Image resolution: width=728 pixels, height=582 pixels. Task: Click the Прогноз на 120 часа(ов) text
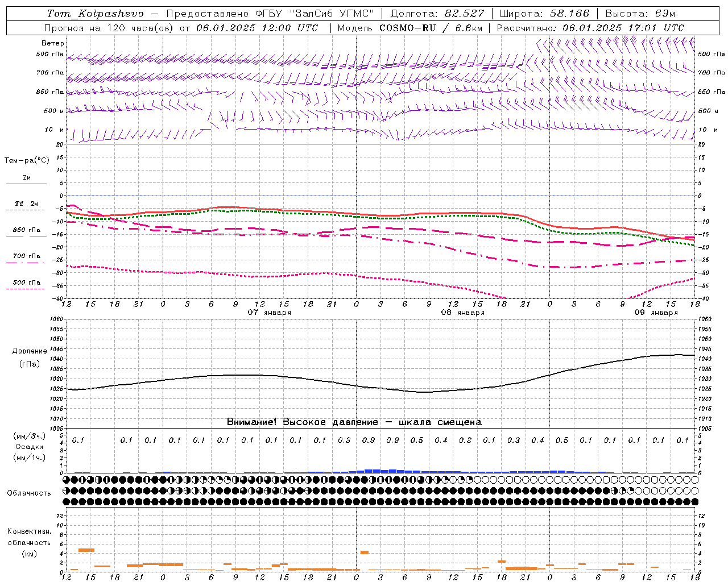click(x=109, y=28)
